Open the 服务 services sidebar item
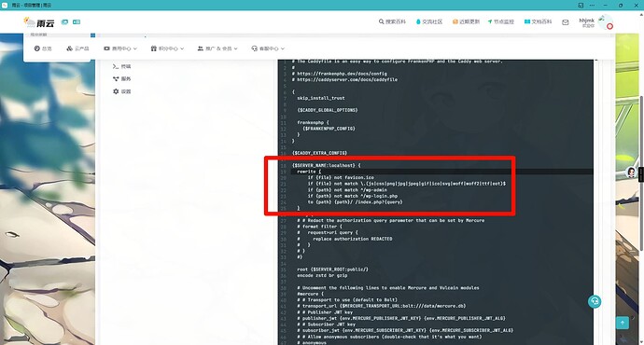The image size is (644, 345). coord(121,78)
